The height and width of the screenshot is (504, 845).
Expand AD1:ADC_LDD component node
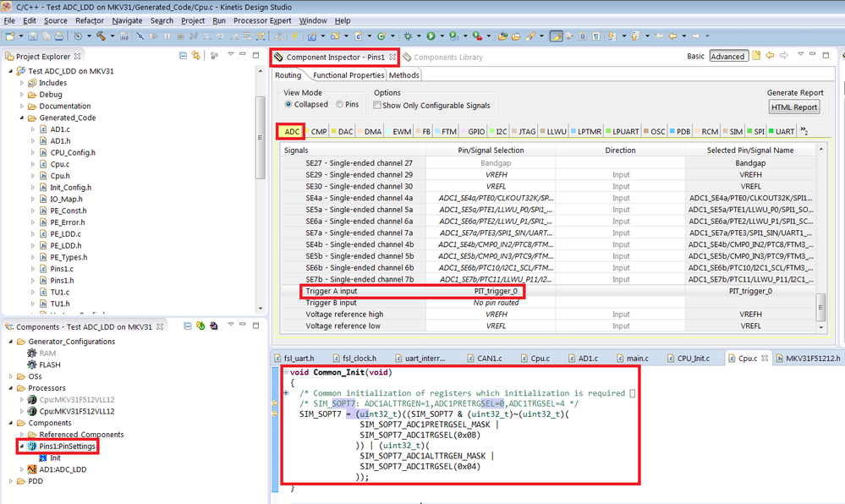coord(22,469)
